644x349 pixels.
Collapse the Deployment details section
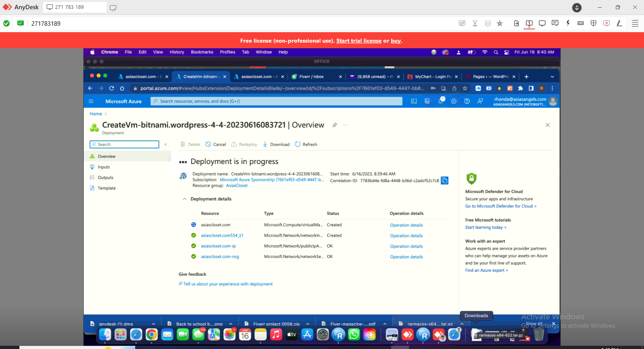click(x=184, y=199)
